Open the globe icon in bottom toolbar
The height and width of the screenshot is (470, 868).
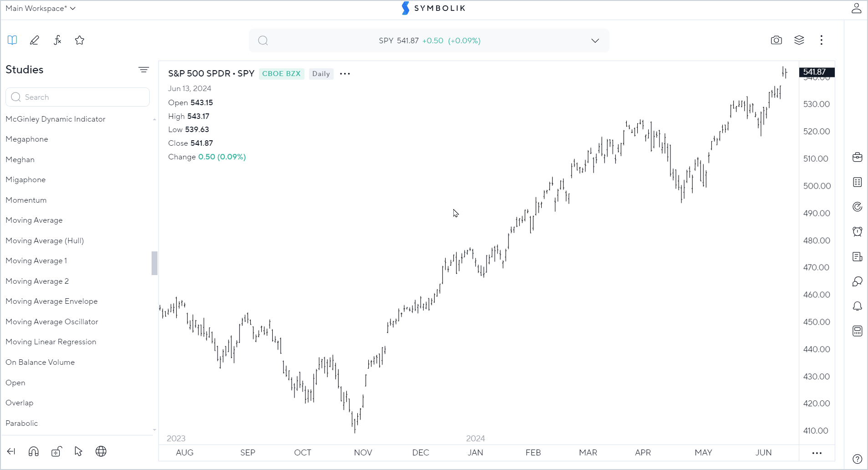tap(101, 451)
